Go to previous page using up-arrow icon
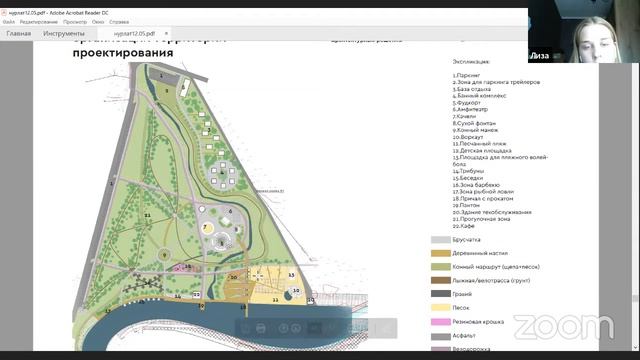 point(283,328)
